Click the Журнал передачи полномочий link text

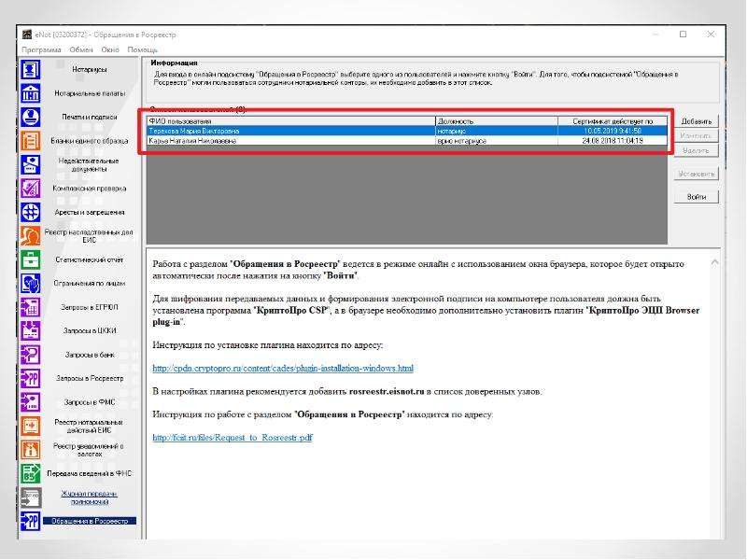point(90,497)
